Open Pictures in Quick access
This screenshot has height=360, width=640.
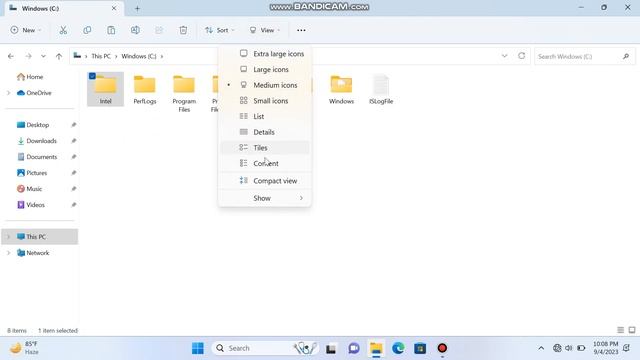tap(32, 173)
